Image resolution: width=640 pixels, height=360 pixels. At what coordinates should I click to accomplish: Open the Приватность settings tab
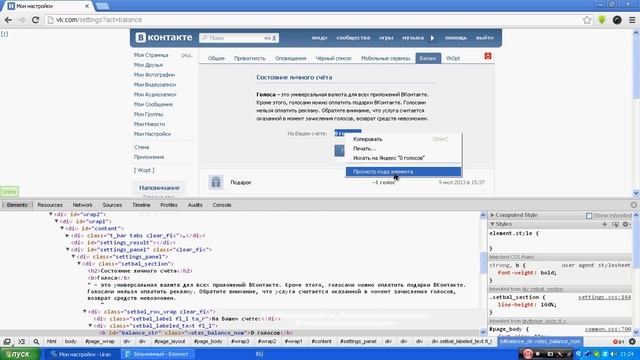point(250,58)
